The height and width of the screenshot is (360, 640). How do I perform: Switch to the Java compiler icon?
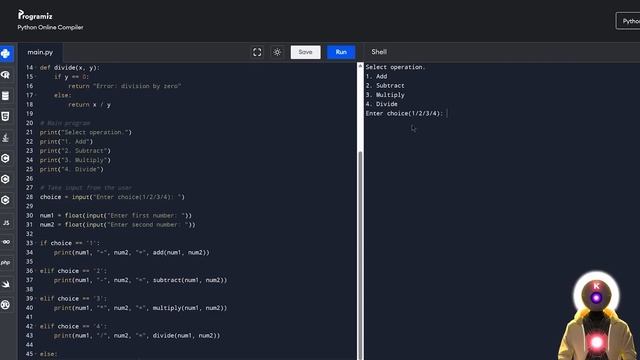[6, 138]
